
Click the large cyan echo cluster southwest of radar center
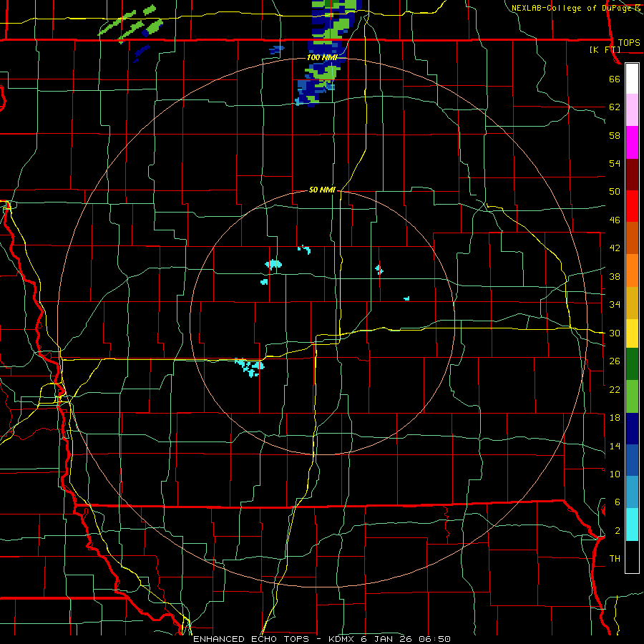250,367
